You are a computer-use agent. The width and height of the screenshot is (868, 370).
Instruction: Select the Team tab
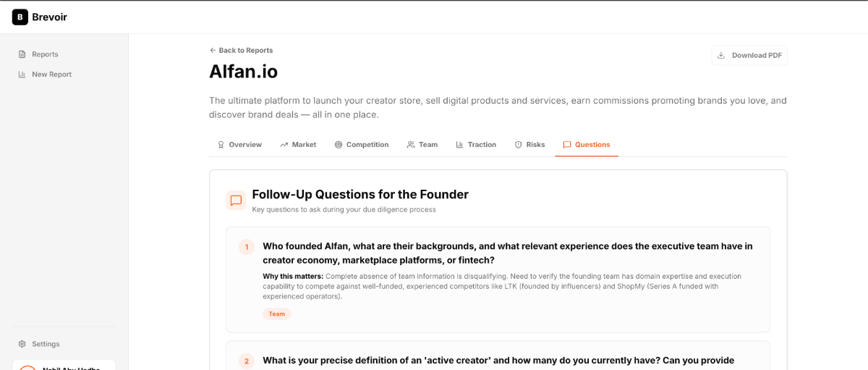point(422,145)
